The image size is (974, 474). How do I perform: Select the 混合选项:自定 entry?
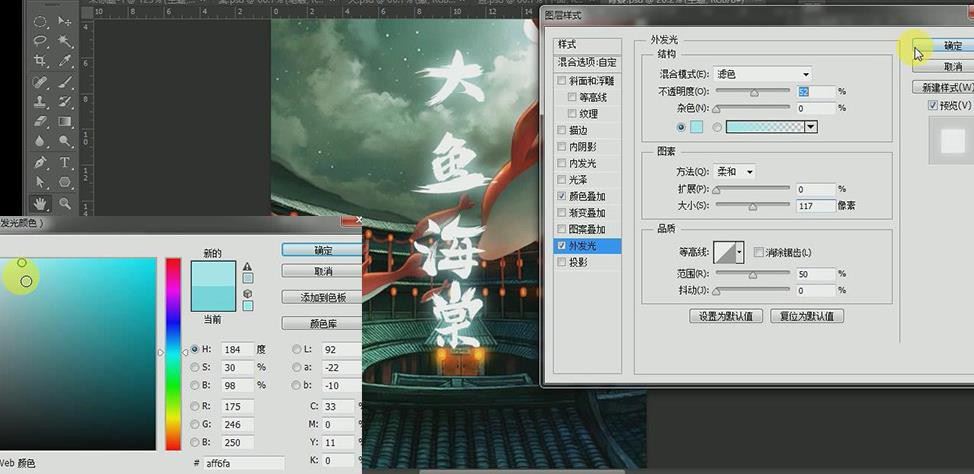pyautogui.click(x=587, y=63)
